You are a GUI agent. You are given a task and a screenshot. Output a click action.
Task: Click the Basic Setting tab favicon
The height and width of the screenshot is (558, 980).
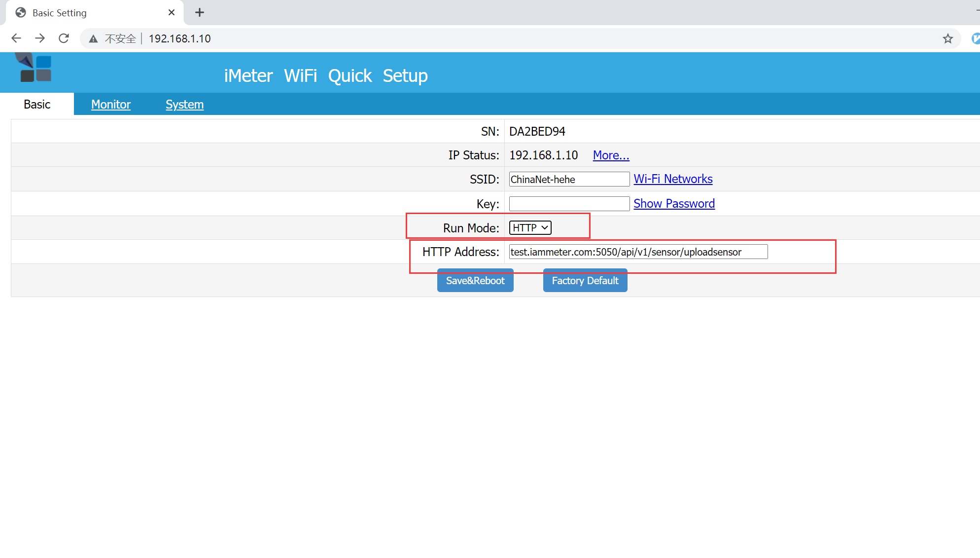click(x=20, y=12)
